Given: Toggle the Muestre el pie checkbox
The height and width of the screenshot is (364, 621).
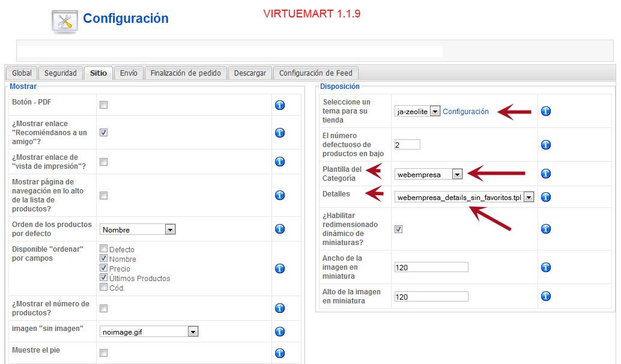Looking at the screenshot, I should coord(103,353).
